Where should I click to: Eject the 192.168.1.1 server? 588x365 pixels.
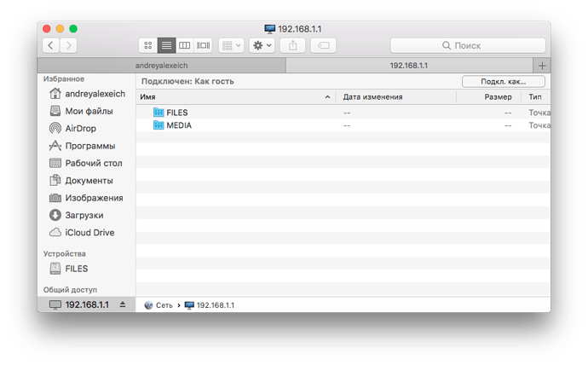(123, 304)
